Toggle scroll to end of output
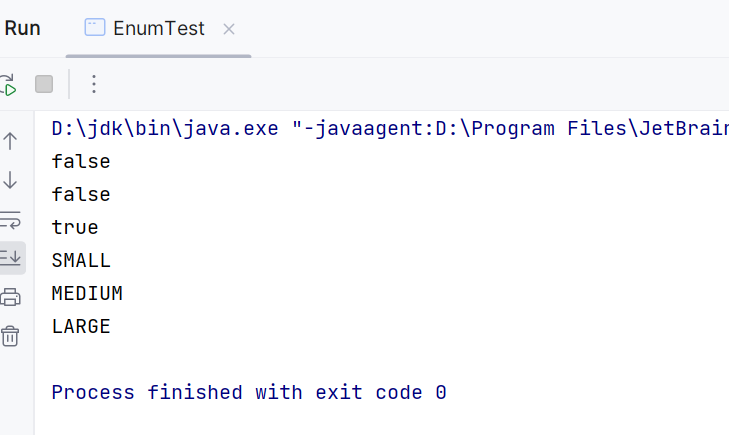 [10, 258]
